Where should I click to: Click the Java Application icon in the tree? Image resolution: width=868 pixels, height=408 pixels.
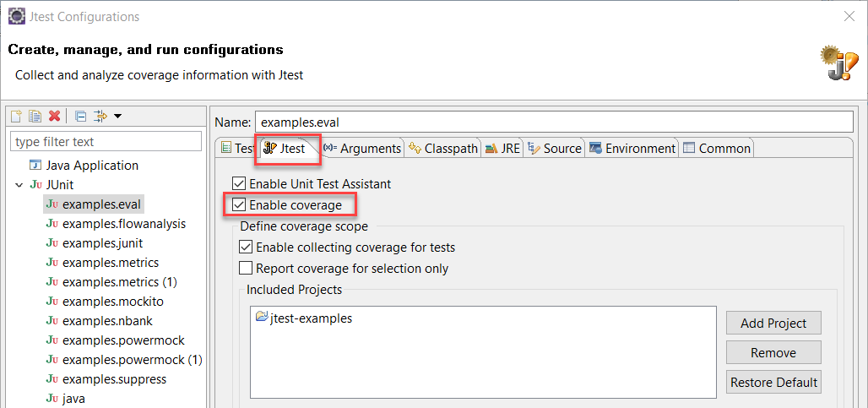point(35,165)
